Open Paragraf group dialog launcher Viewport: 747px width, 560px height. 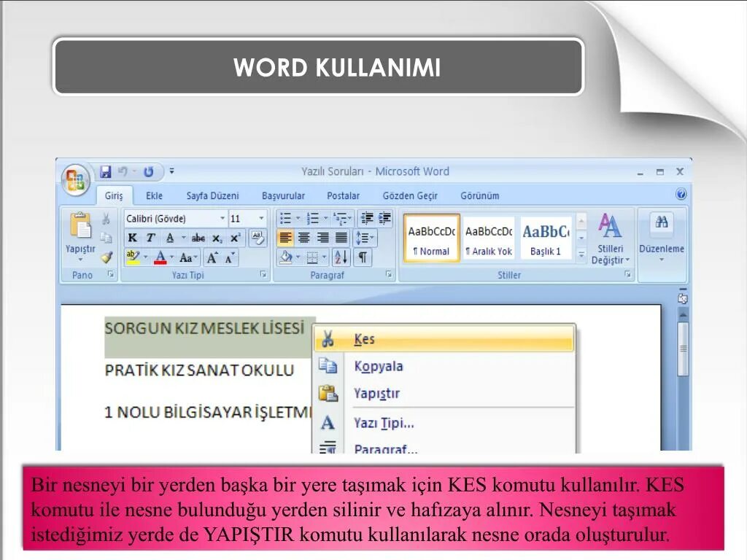pos(389,274)
